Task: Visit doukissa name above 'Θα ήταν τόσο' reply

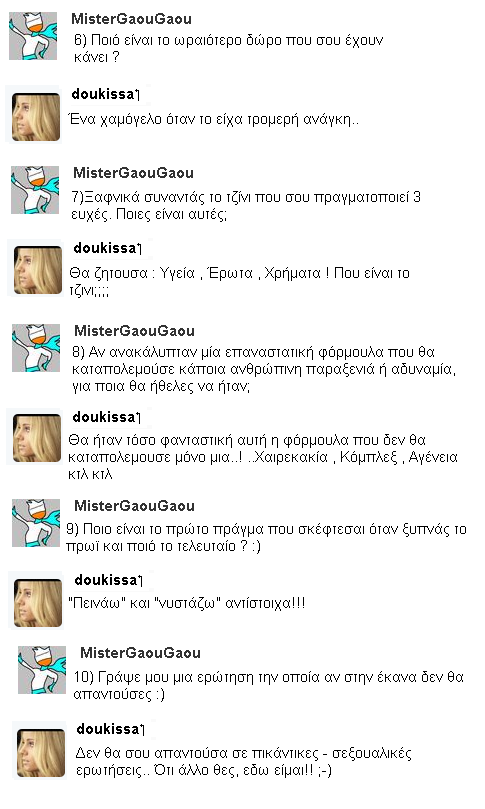Action: (x=104, y=416)
